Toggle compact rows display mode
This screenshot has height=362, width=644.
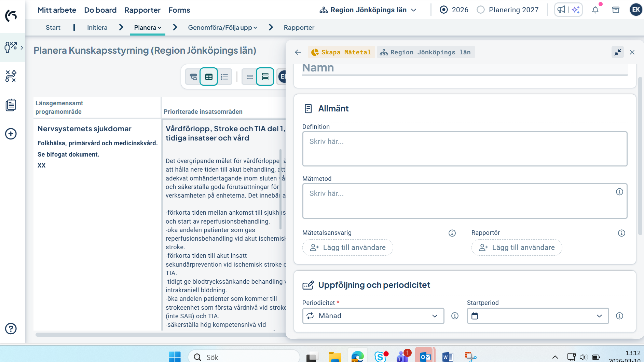pos(250,77)
